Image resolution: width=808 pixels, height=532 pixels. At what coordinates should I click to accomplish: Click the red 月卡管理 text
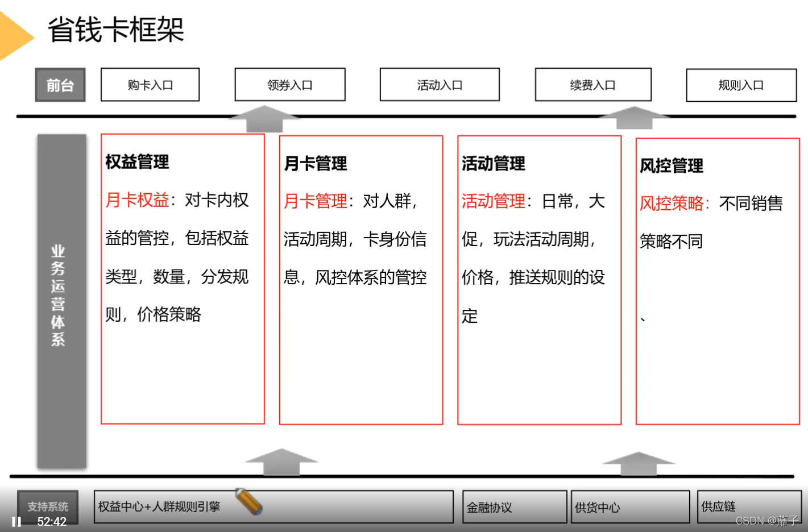pos(316,201)
